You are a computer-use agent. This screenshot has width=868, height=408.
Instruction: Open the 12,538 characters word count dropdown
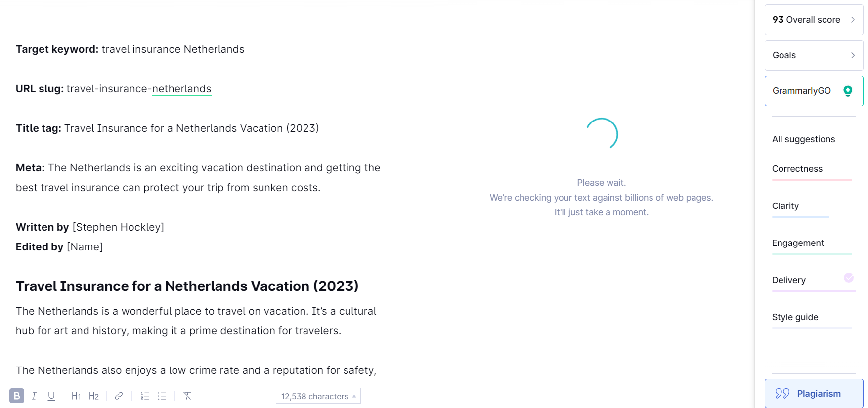(318, 396)
